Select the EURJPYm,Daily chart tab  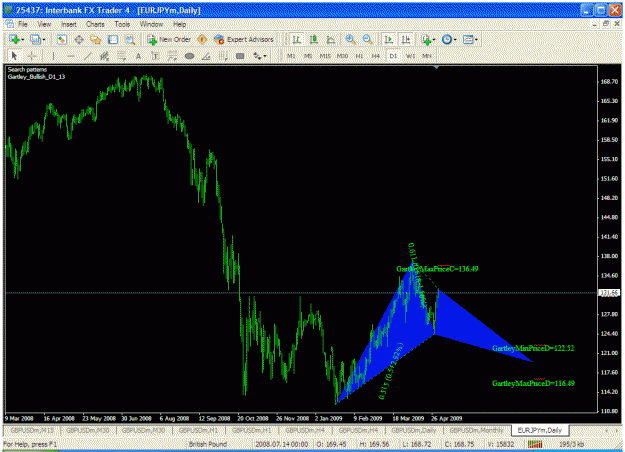tap(540, 430)
